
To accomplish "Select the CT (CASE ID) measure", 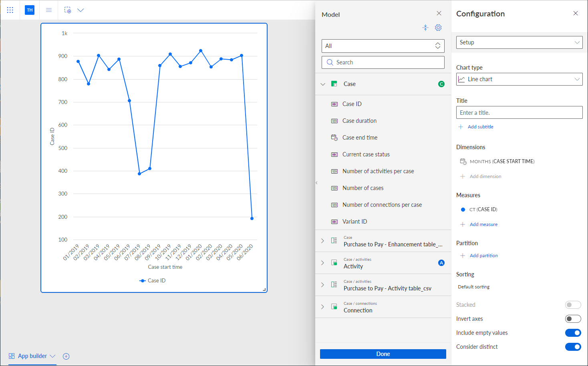I will pos(483,210).
